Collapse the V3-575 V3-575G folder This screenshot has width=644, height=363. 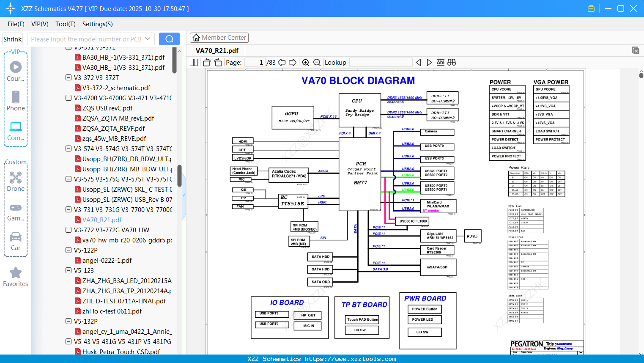tap(69, 179)
